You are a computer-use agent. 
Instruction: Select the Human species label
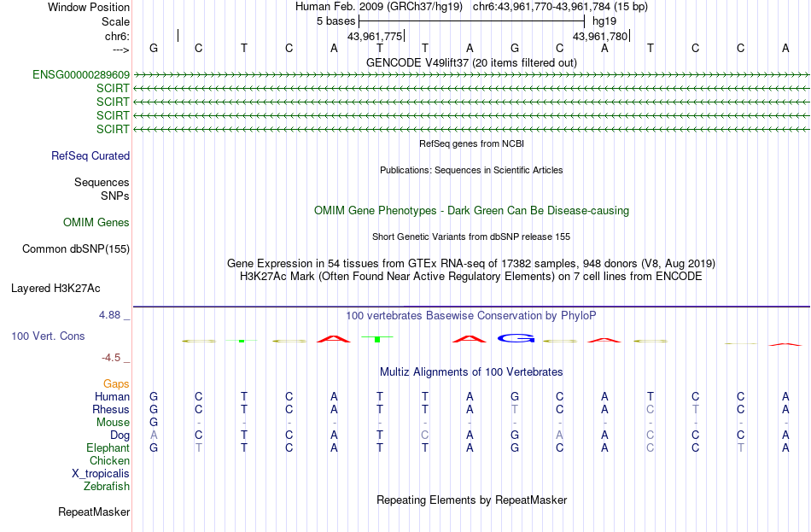[x=112, y=396]
